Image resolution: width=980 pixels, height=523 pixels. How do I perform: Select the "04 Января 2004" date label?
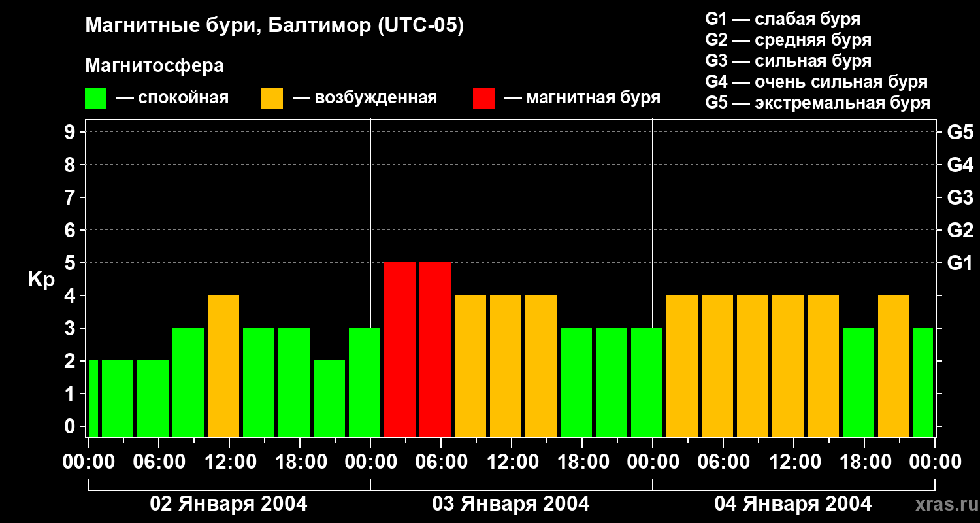point(793,504)
